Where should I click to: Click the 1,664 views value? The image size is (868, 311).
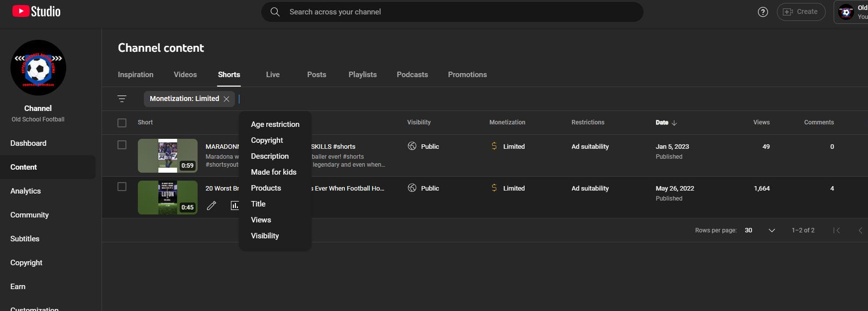762,188
